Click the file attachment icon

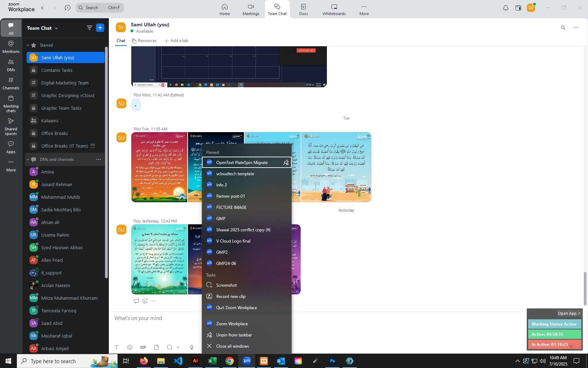click(156, 347)
